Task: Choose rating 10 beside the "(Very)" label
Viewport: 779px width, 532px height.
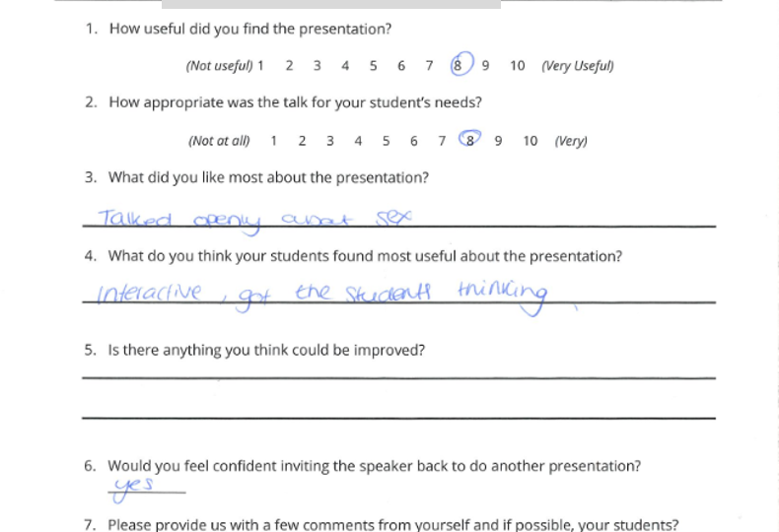Action: [x=531, y=141]
